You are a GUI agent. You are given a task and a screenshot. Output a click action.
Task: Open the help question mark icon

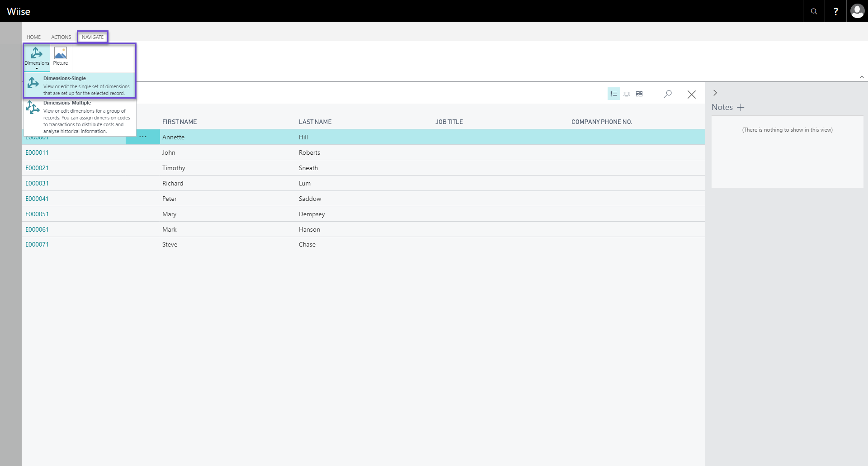click(835, 11)
